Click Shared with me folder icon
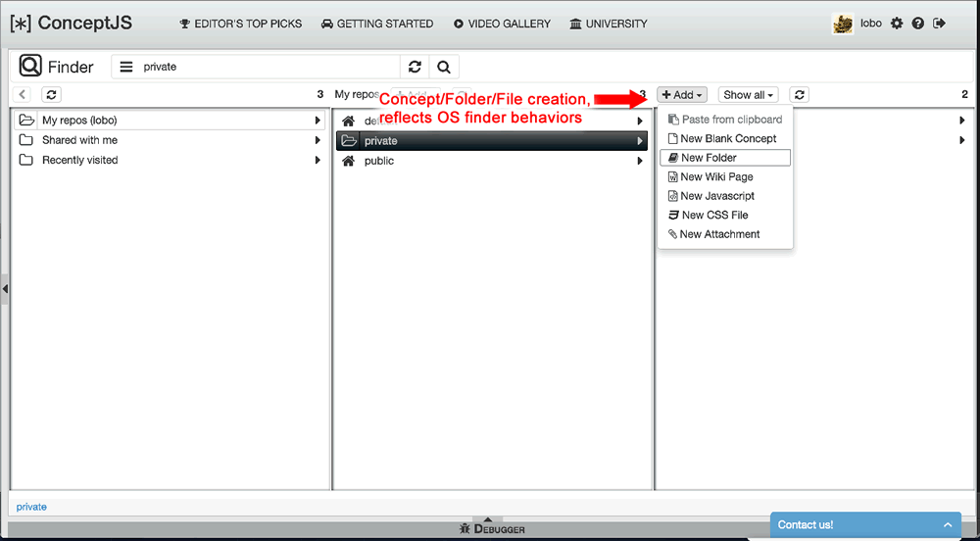Viewport: 980px width, 541px height. (x=26, y=140)
